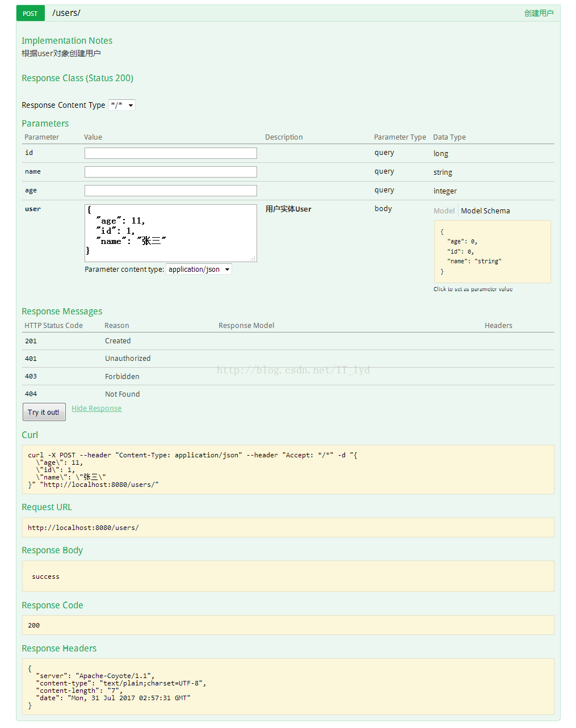Click the Response Messages heading

point(62,312)
